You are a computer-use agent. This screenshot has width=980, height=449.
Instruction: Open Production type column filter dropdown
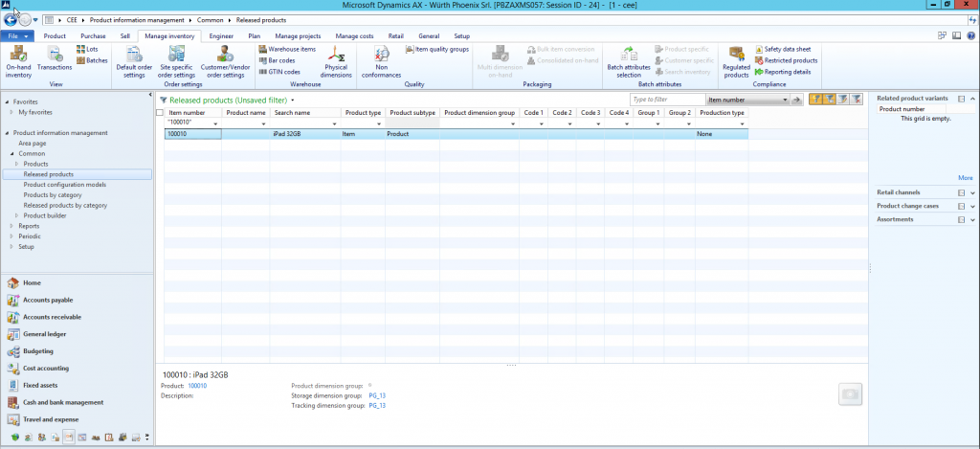pyautogui.click(x=742, y=123)
